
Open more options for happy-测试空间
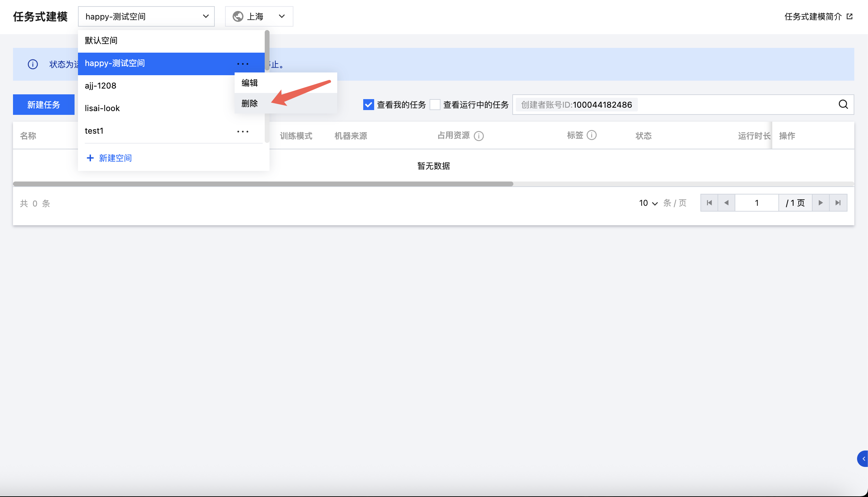242,64
